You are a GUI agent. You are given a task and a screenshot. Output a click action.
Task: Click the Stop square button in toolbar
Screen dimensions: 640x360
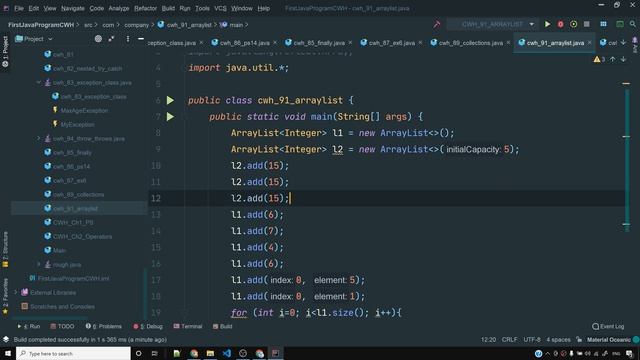click(587, 24)
